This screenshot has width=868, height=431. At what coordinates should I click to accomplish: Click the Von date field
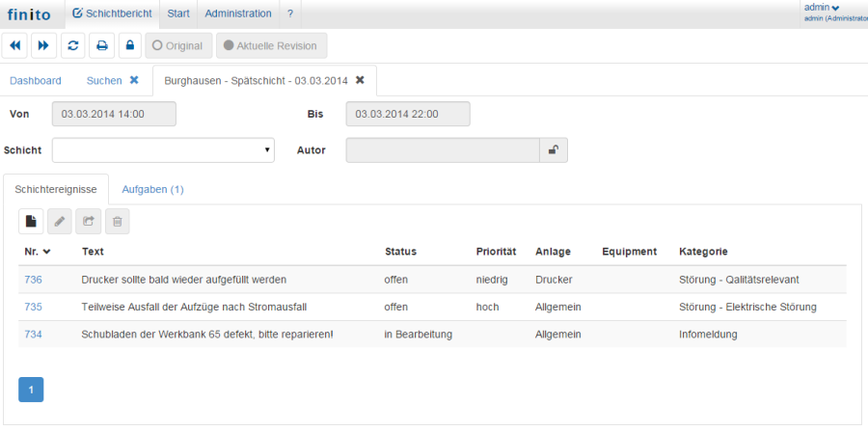(x=114, y=114)
